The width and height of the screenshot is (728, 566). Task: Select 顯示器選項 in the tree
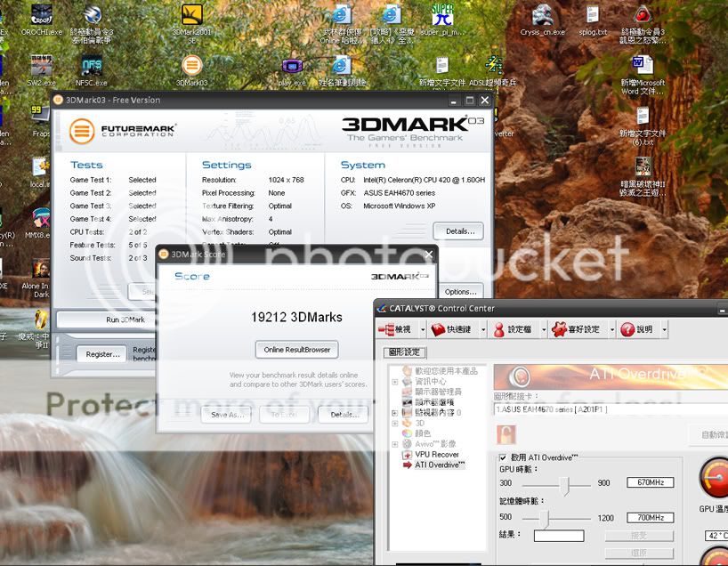point(434,402)
